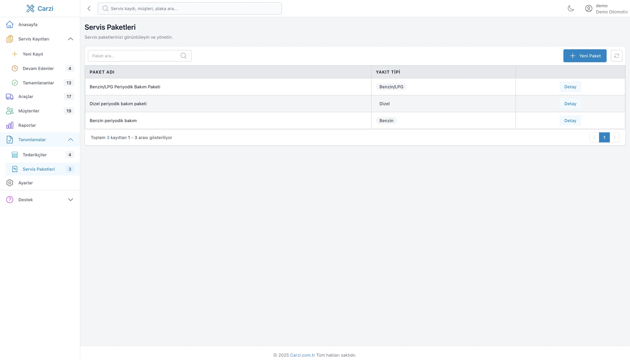Click the Benzin periyodik bakım name cell
This screenshot has width=630, height=364.
[228, 121]
